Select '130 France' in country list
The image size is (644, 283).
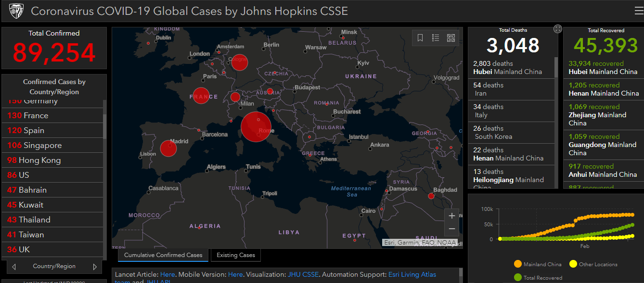coord(52,115)
